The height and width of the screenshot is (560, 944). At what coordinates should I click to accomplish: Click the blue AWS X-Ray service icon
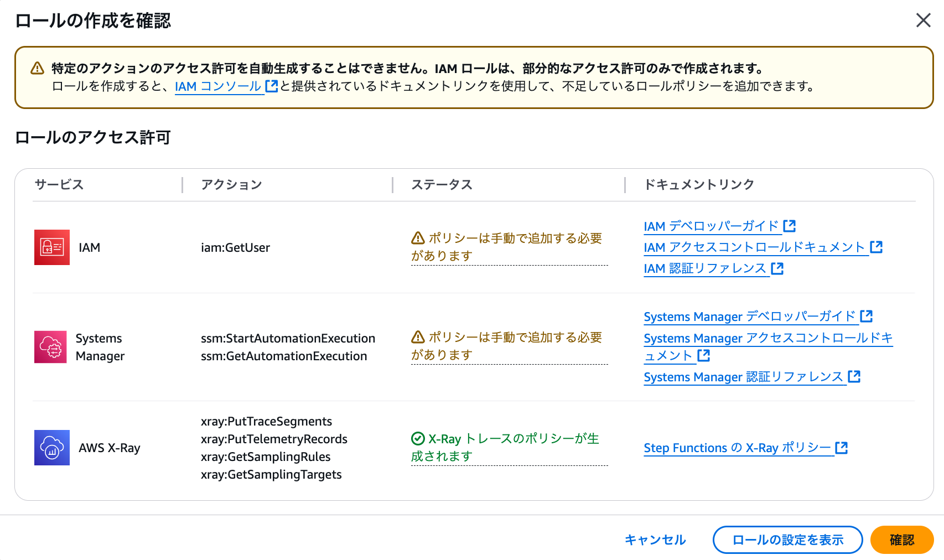point(52,448)
